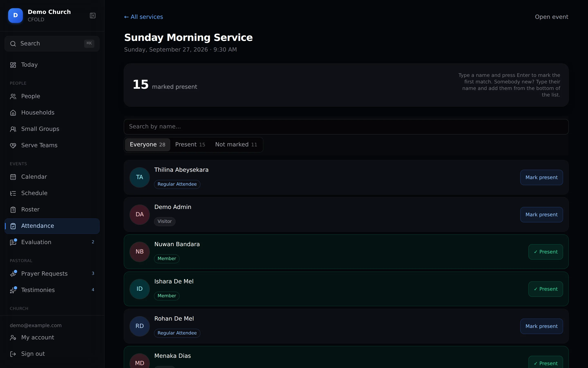The width and height of the screenshot is (588, 368).
Task: Focus the Search by name field
Action: [x=346, y=127]
